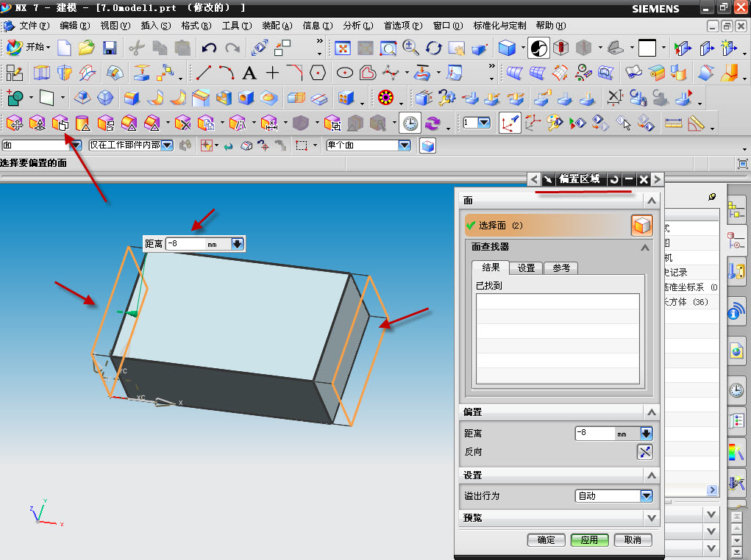Select the Point plus tool
The image size is (751, 560).
click(273, 73)
